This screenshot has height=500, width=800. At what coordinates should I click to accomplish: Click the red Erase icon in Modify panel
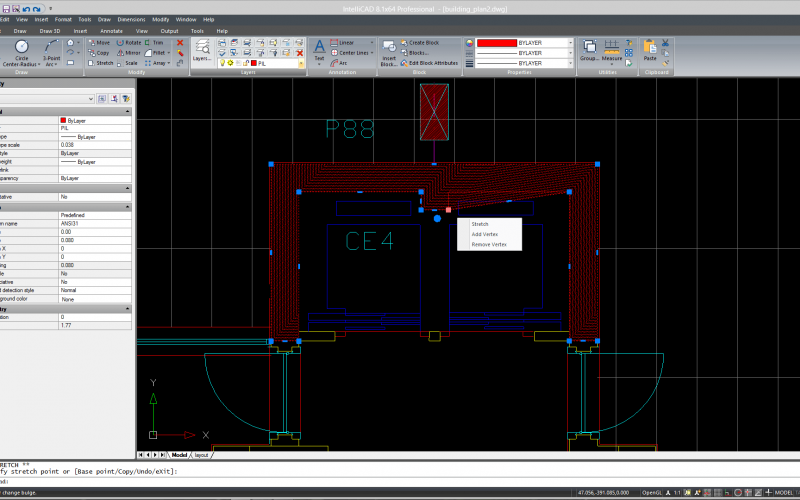(180, 43)
